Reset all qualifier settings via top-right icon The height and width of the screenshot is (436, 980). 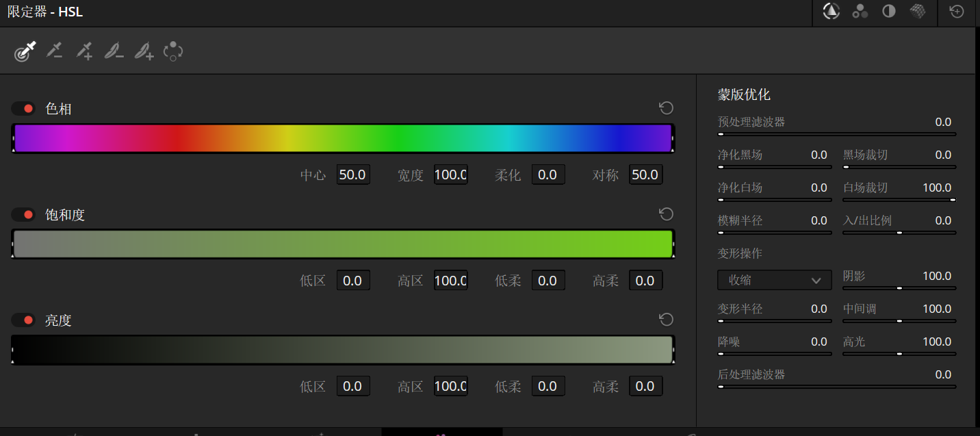[957, 12]
